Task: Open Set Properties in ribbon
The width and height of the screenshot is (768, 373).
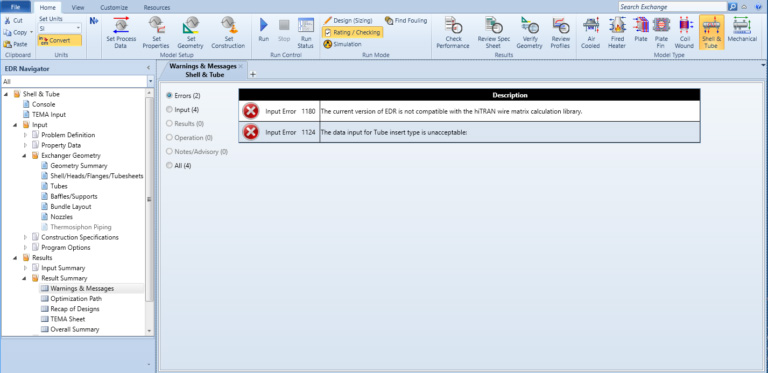Action: point(156,32)
